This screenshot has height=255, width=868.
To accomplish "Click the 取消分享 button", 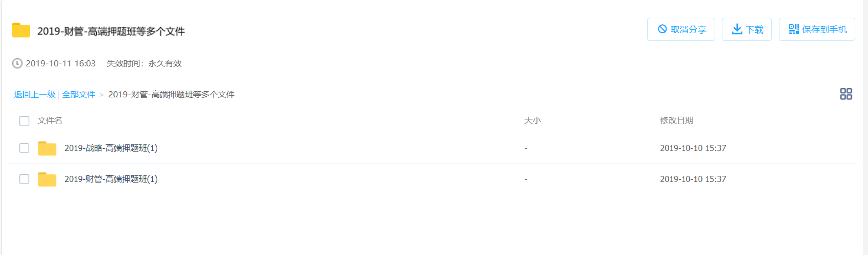I will [681, 29].
